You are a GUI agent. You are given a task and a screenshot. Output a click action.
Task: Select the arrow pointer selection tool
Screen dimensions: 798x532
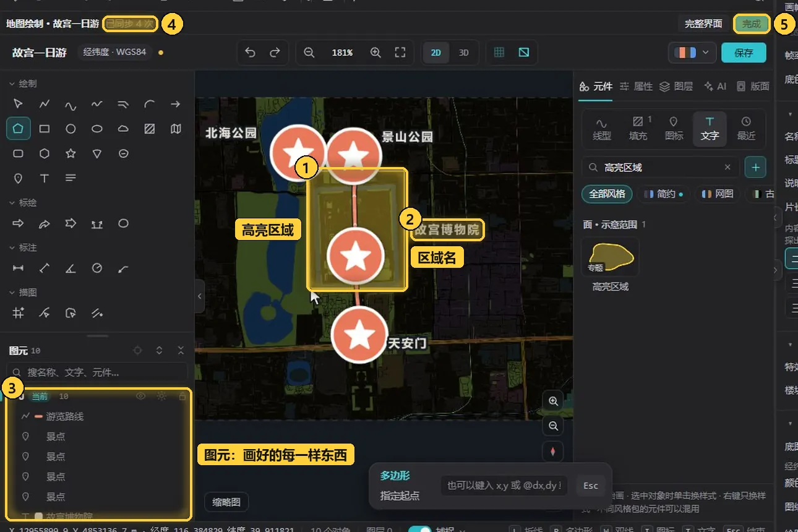click(19, 104)
